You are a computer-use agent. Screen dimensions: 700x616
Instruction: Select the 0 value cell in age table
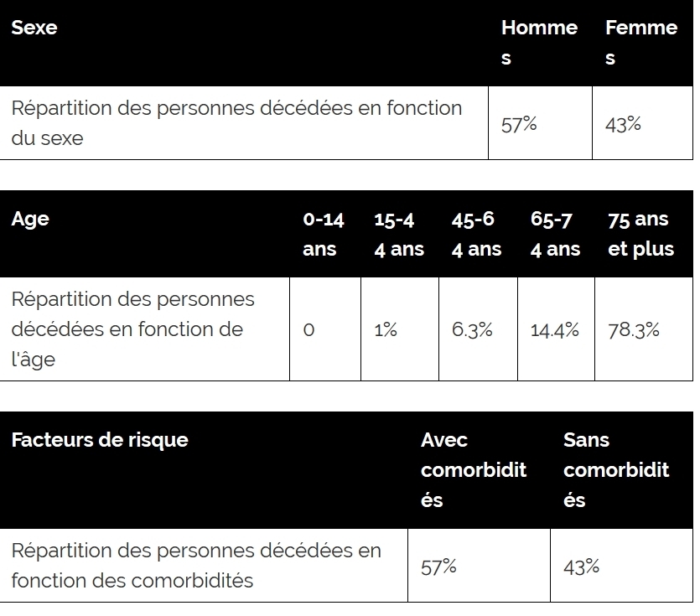[309, 330]
